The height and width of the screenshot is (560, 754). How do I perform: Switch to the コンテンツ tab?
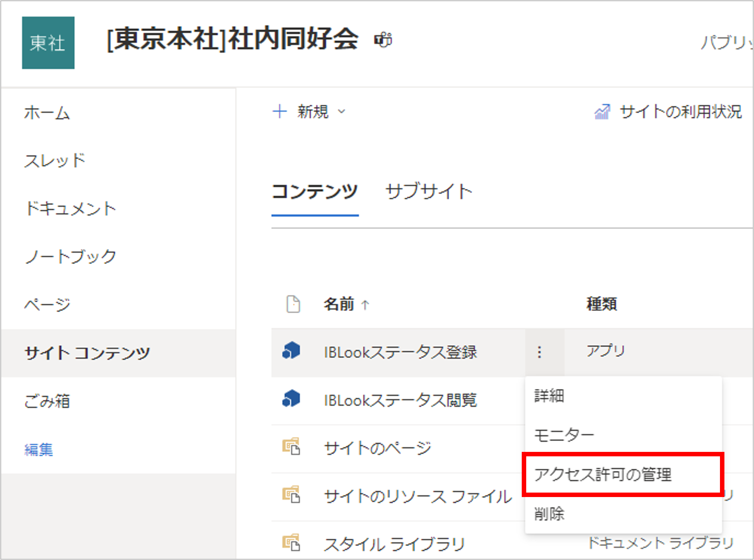pyautogui.click(x=315, y=191)
